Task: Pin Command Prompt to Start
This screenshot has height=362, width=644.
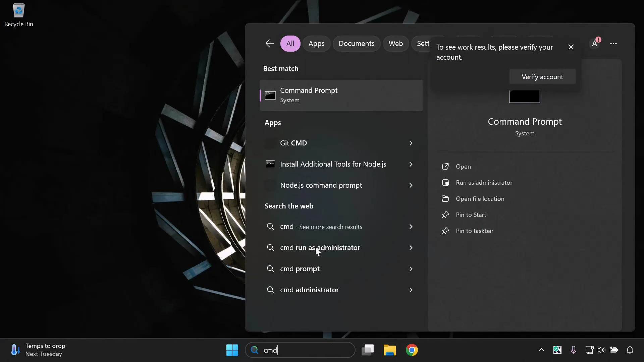Action: tap(471, 215)
